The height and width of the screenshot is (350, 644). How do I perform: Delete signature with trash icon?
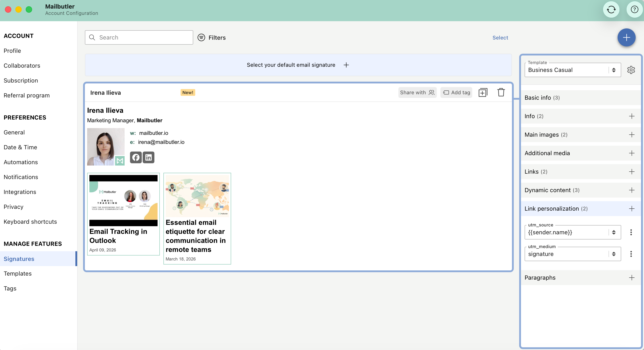(501, 92)
